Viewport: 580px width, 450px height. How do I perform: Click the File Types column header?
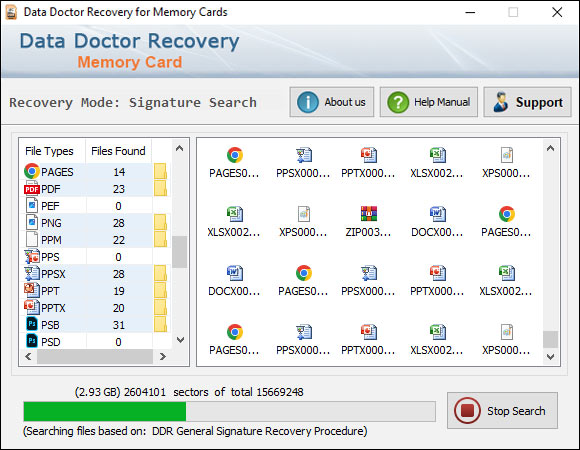click(49, 151)
